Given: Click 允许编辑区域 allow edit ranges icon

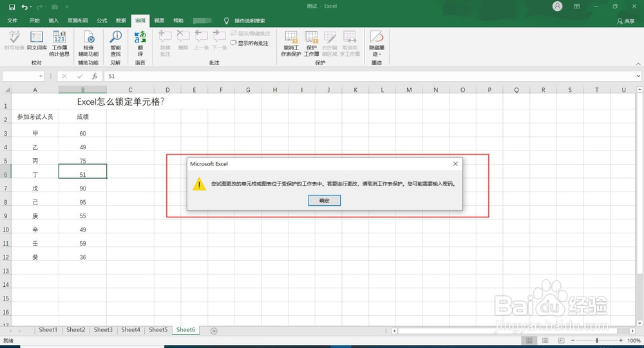Looking at the screenshot, I should (329, 43).
